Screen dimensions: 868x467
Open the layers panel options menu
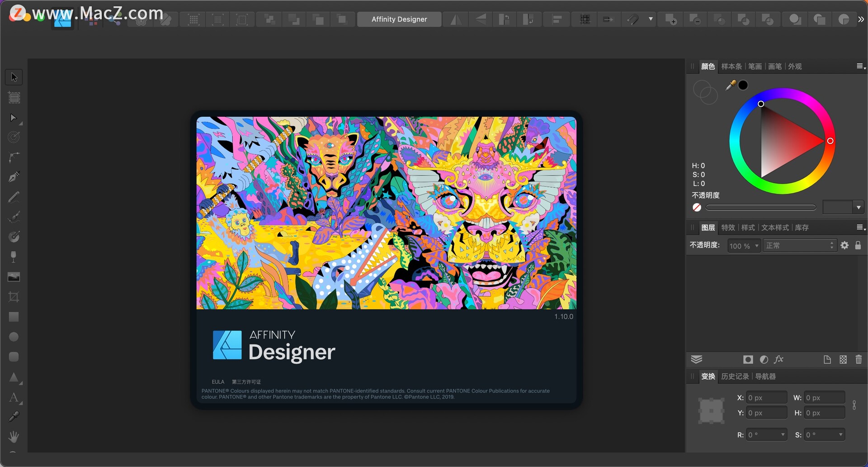[861, 228]
